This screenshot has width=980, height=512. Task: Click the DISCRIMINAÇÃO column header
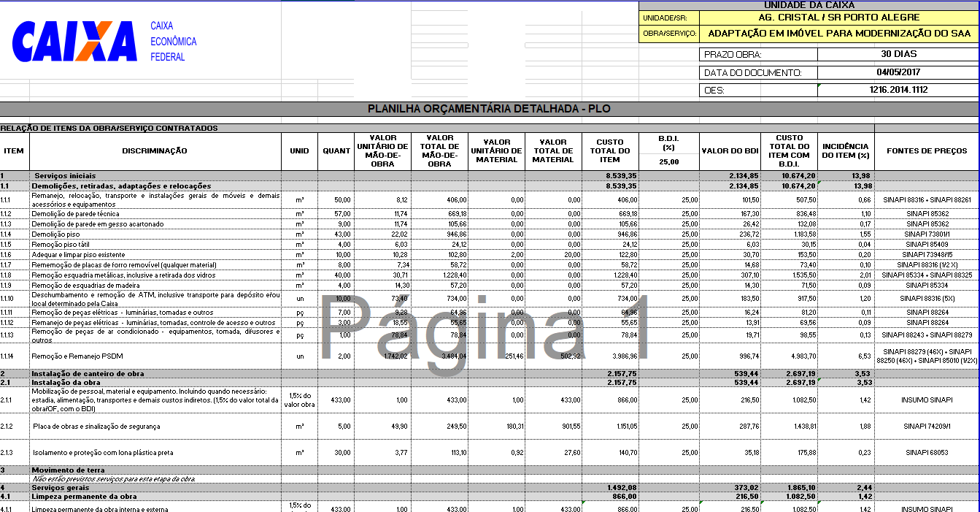coord(154,151)
